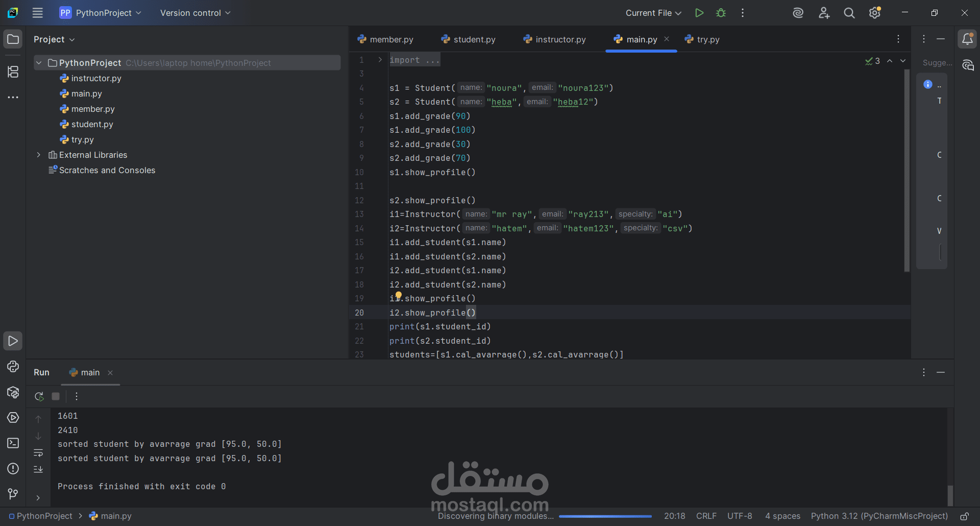This screenshot has width=980, height=526.
Task: Toggle soft-wrap in the Run console
Action: pyautogui.click(x=38, y=453)
